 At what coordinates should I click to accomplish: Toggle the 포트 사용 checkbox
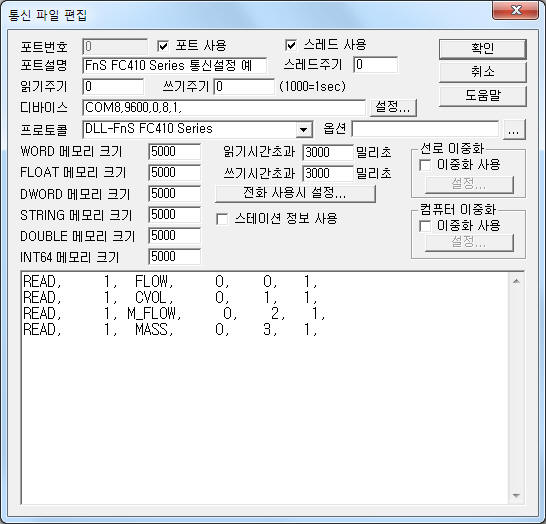click(x=163, y=46)
